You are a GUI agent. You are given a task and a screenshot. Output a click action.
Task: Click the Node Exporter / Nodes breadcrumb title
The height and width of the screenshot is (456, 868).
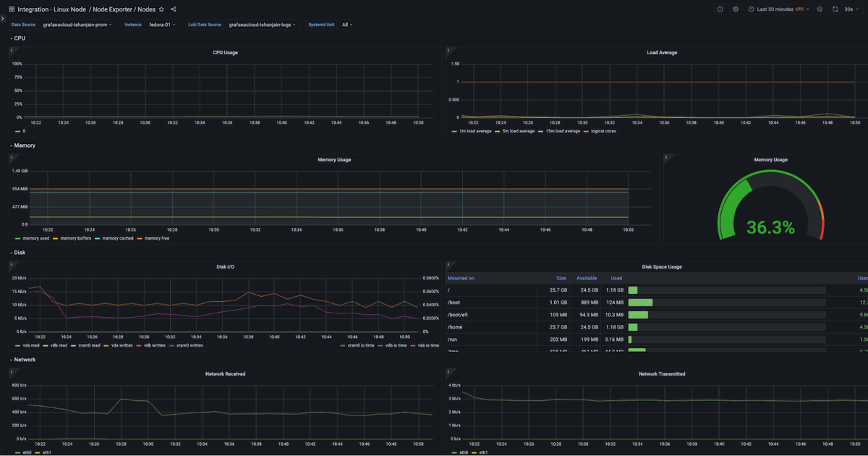tap(124, 9)
